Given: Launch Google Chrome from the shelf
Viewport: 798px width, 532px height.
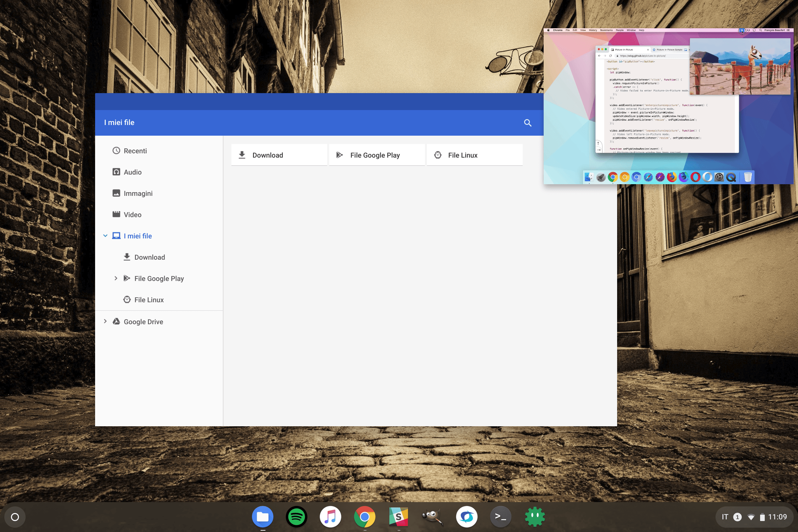Looking at the screenshot, I should [x=364, y=516].
